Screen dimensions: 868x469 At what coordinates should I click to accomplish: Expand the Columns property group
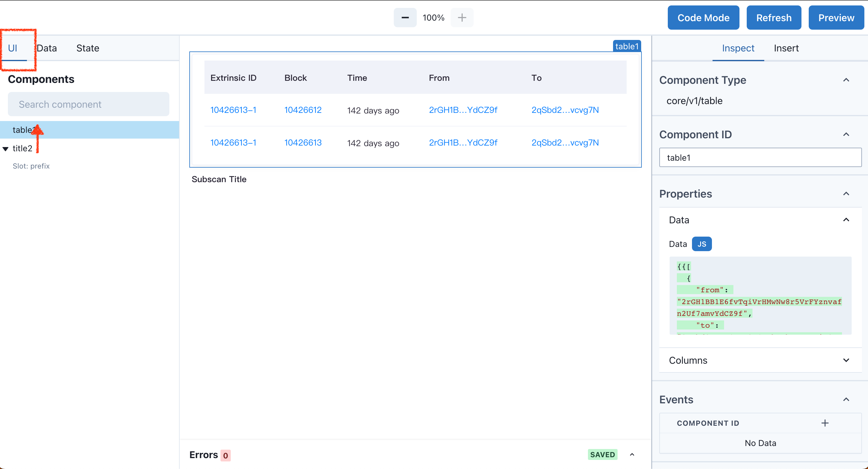pyautogui.click(x=846, y=360)
